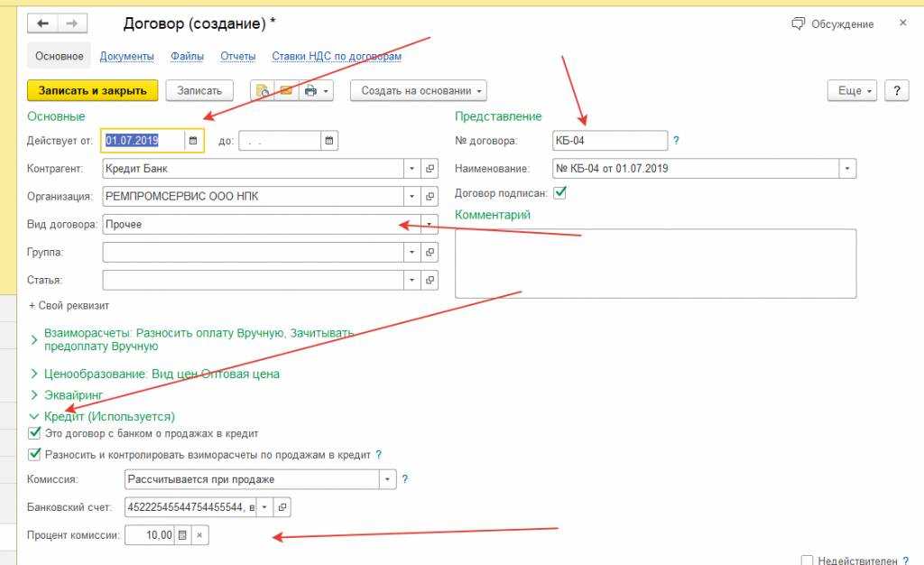The image size is (924, 565).
Task: Expand the Статья dropdown list
Action: tap(411, 280)
